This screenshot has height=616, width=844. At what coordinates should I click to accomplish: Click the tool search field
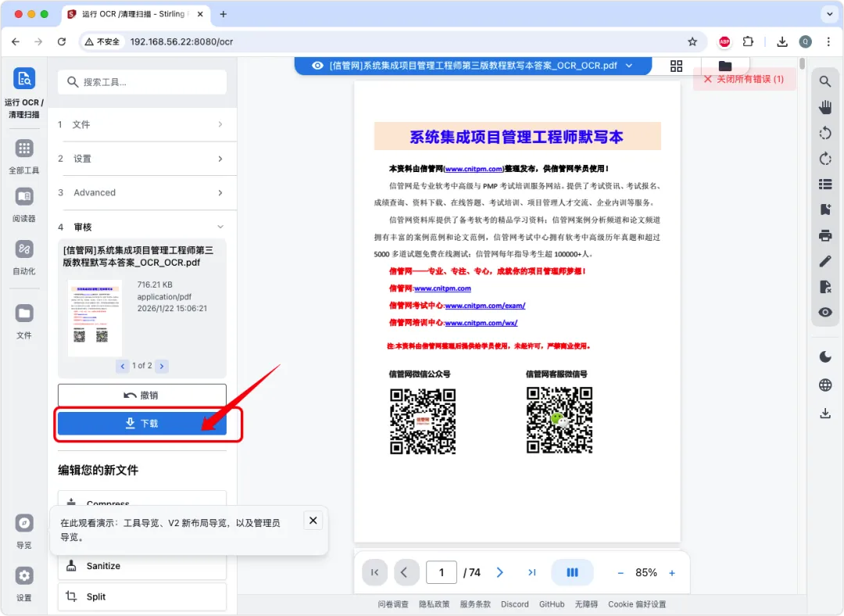click(142, 82)
